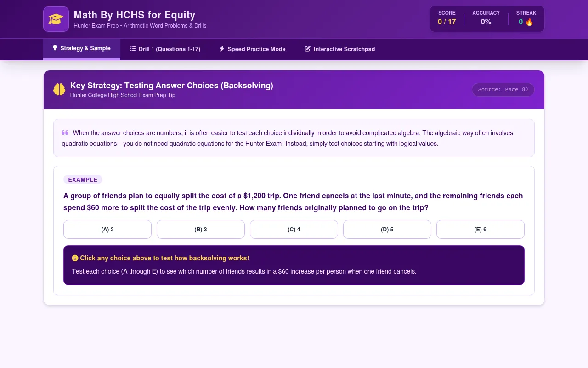Click the quotation mark icon in tip box
The width and height of the screenshot is (588, 368).
(65, 132)
